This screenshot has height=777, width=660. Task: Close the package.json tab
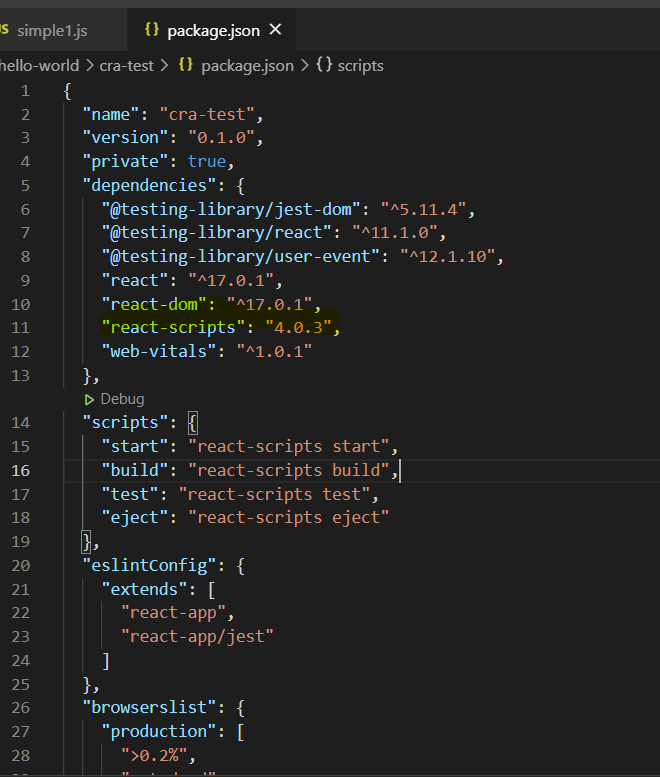coord(275,30)
